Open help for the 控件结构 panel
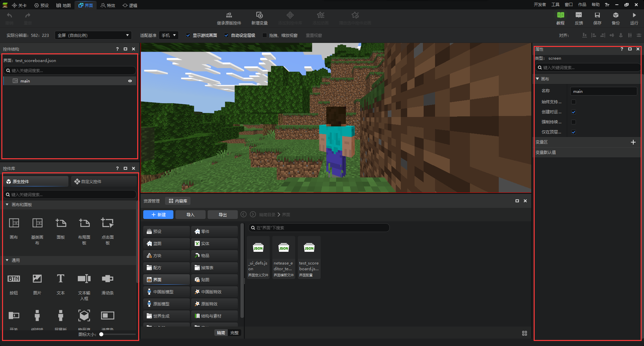The height and width of the screenshot is (346, 644). click(x=117, y=49)
